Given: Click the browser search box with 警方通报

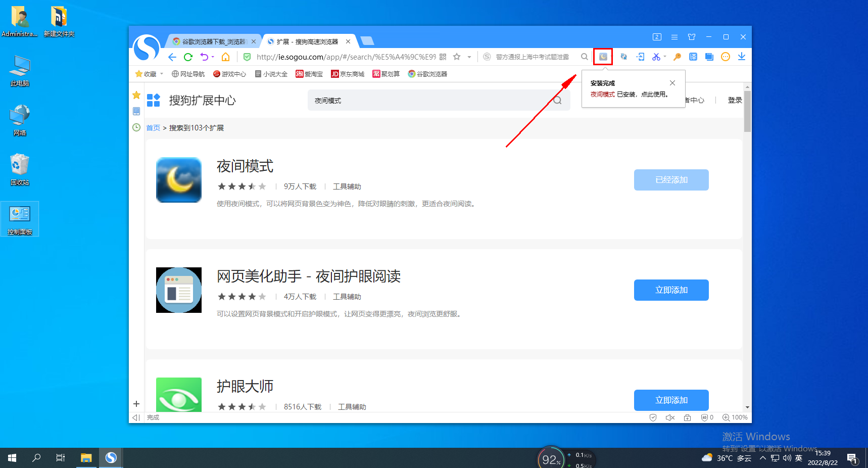Looking at the screenshot, I should tap(532, 57).
